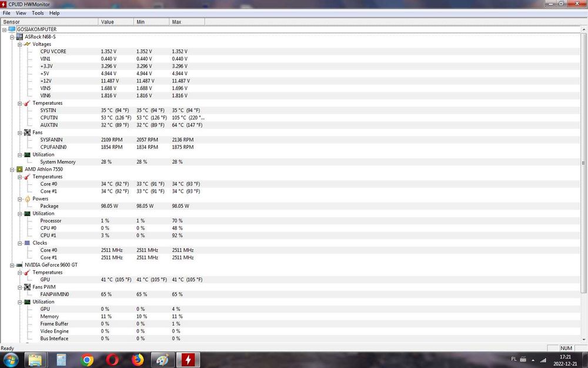Collapse motherboard Temperatures group
This screenshot has width=588, height=368.
[x=20, y=103]
